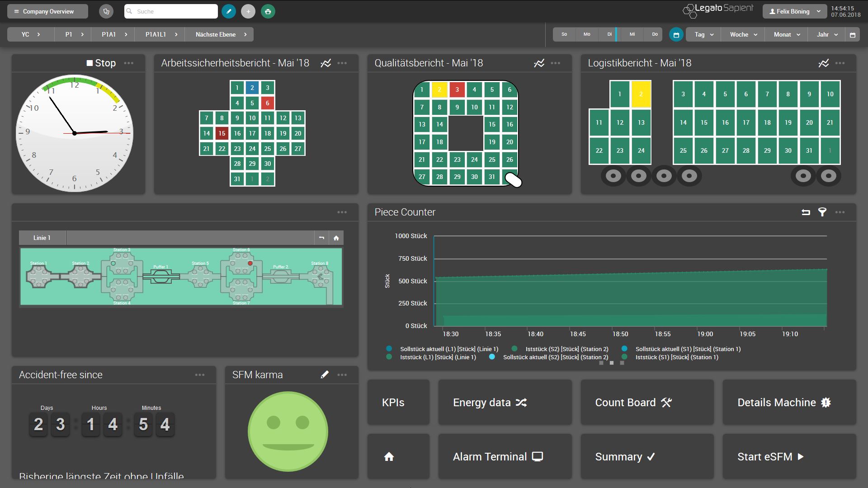868x488 pixels.
Task: Open options menu of Piece Counter widget
Action: (840, 212)
